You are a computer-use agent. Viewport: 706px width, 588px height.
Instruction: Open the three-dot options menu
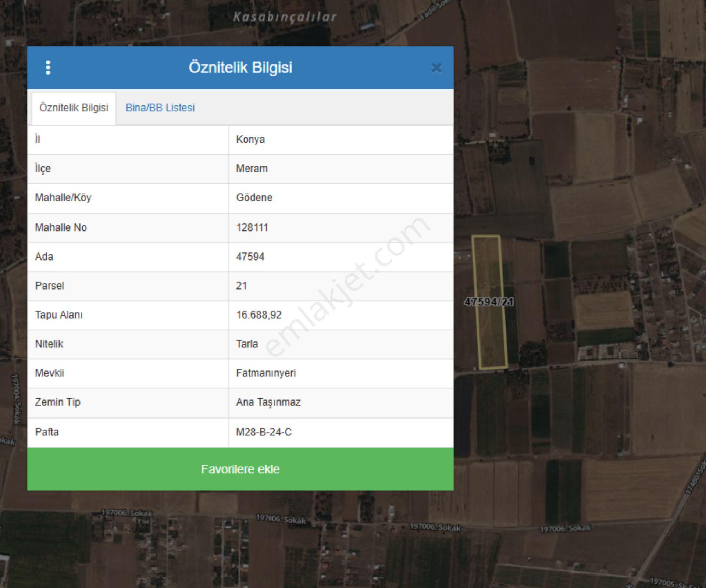[x=48, y=68]
